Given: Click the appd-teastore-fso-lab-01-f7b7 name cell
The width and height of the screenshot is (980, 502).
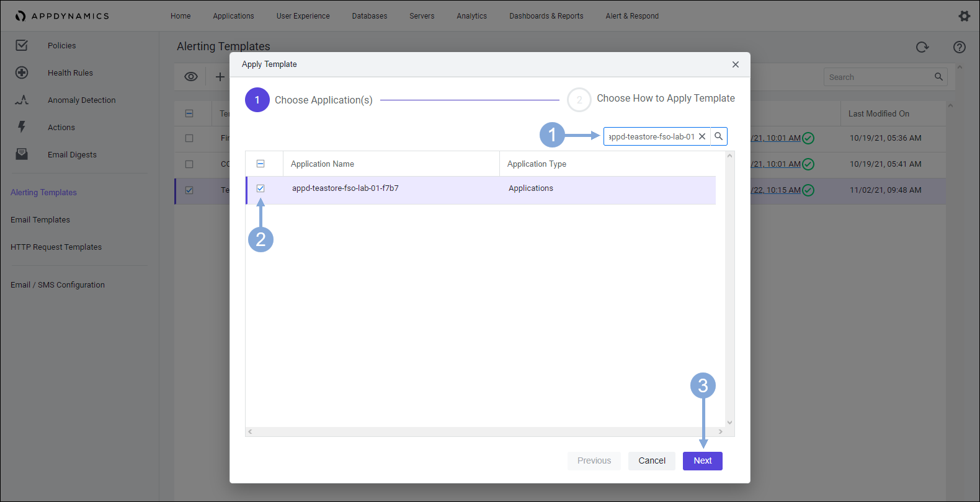Looking at the screenshot, I should (x=345, y=188).
